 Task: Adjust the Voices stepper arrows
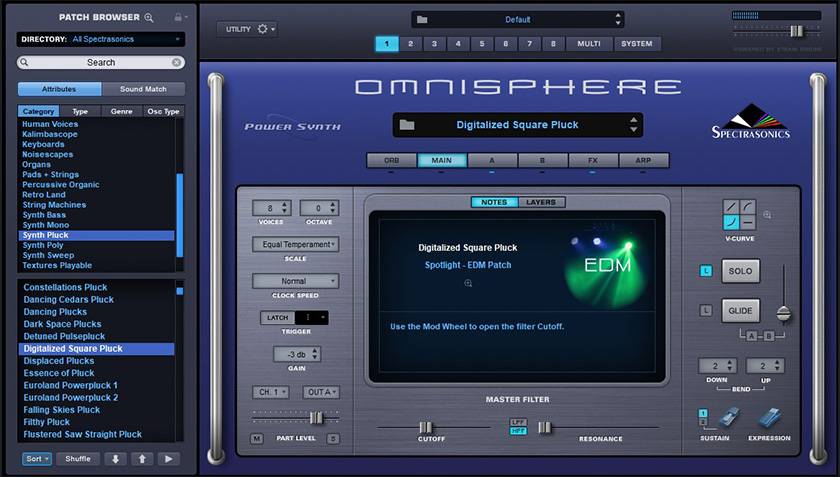[x=285, y=208]
